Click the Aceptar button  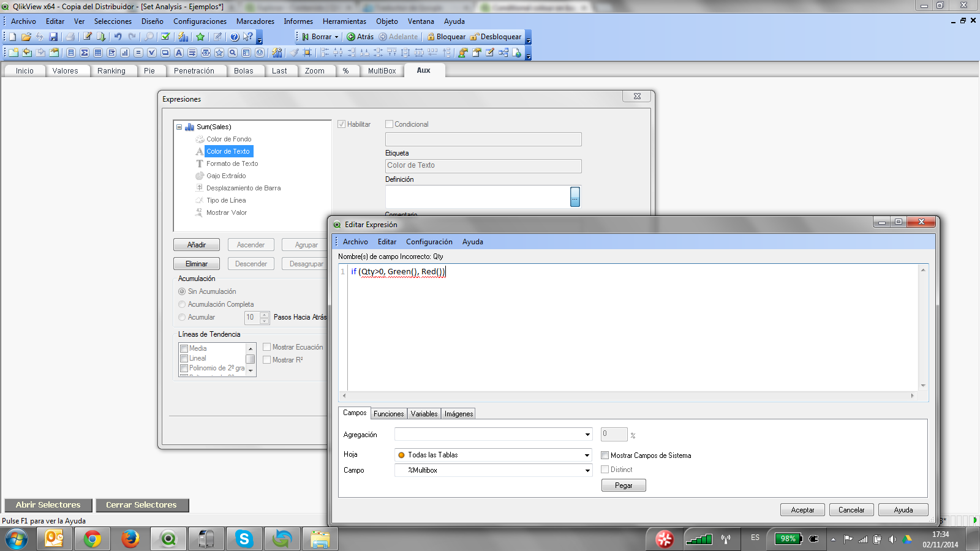pyautogui.click(x=802, y=510)
